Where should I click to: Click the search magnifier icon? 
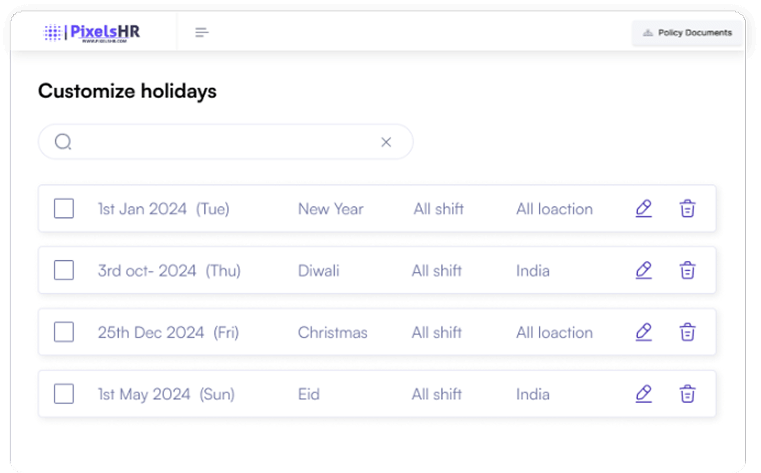[x=63, y=142]
